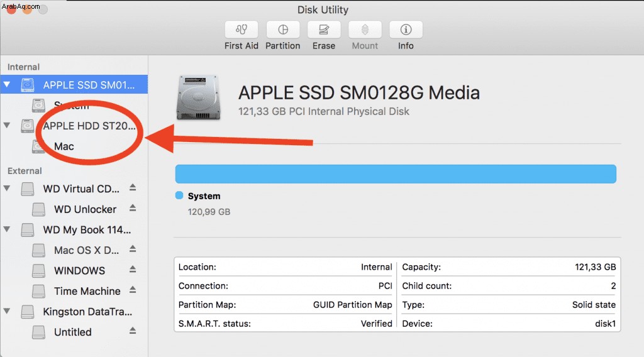Click the WD My Book drive icon

pos(28,230)
